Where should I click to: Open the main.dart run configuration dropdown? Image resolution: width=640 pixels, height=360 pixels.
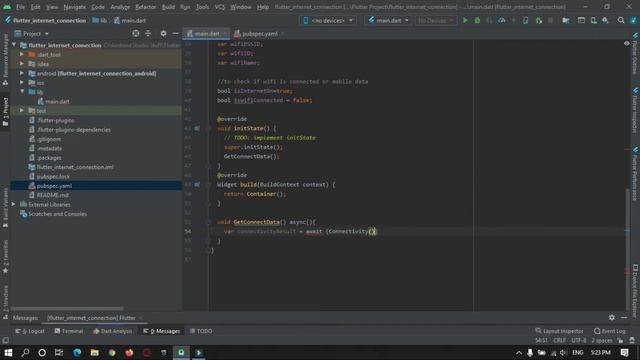[x=388, y=20]
